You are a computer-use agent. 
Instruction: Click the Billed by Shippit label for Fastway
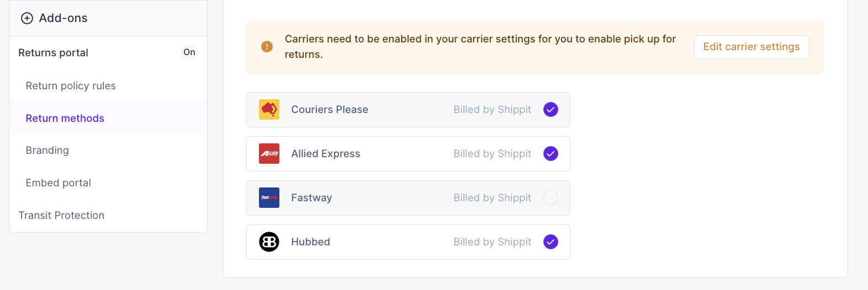(492, 198)
